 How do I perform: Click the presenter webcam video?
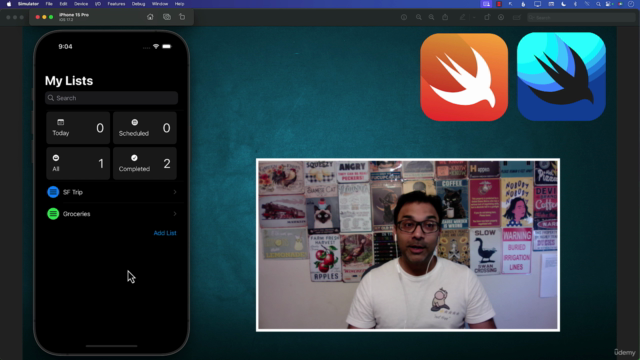(408, 245)
